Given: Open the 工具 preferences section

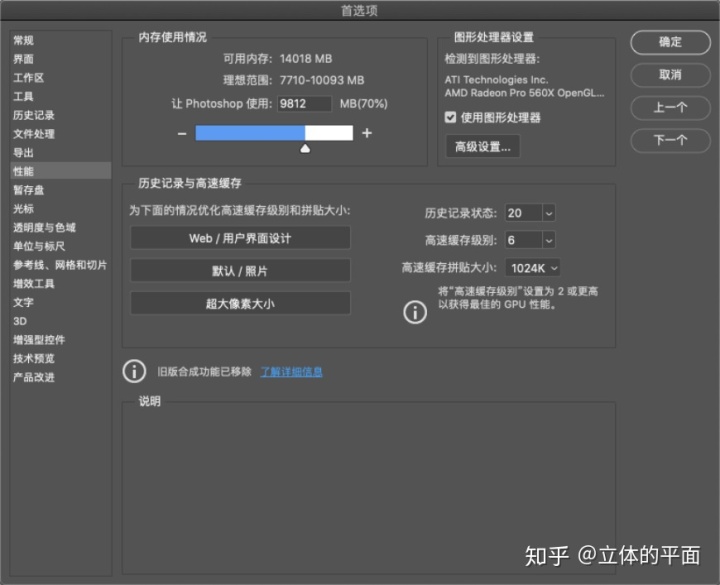Looking at the screenshot, I should pos(60,96).
